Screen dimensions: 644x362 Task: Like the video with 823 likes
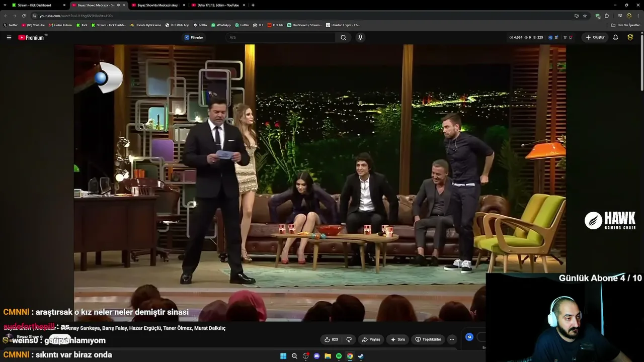pyautogui.click(x=331, y=339)
